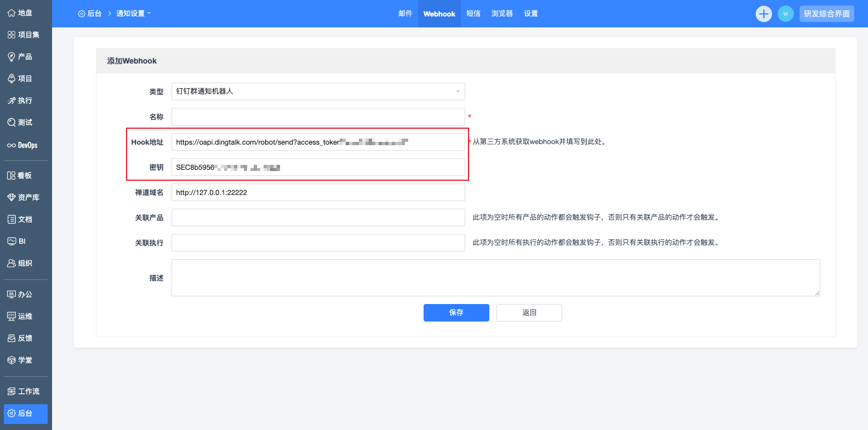Switch to the 邮件 tab
The image size is (868, 430).
(x=405, y=14)
